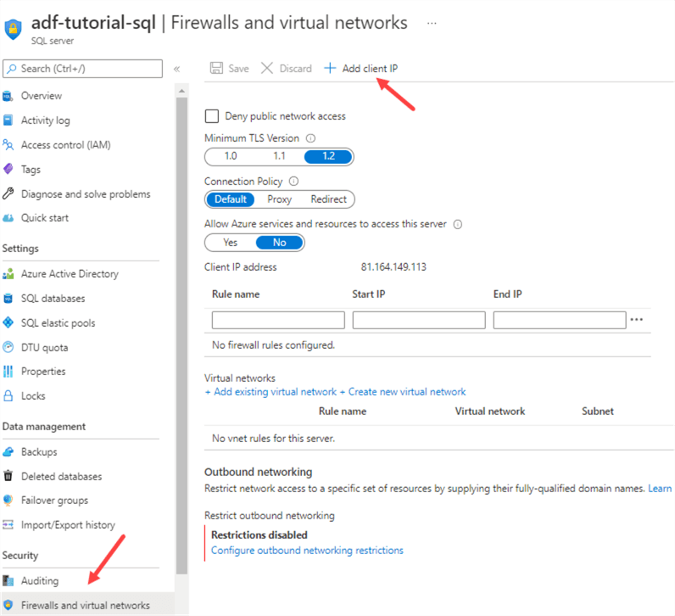Click the Learn link in Outbound networking
This screenshot has height=616, width=675.
click(660, 488)
